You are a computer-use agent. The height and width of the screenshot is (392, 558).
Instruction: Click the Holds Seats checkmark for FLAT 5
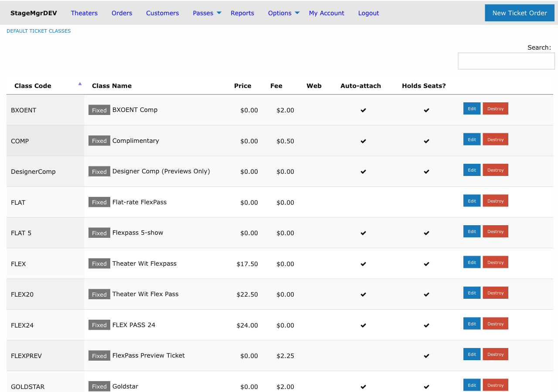(426, 233)
